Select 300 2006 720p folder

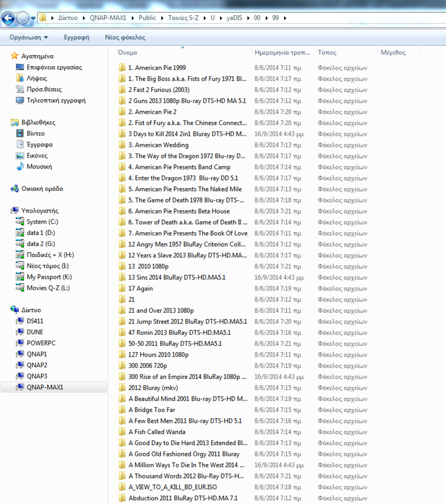pos(147,366)
